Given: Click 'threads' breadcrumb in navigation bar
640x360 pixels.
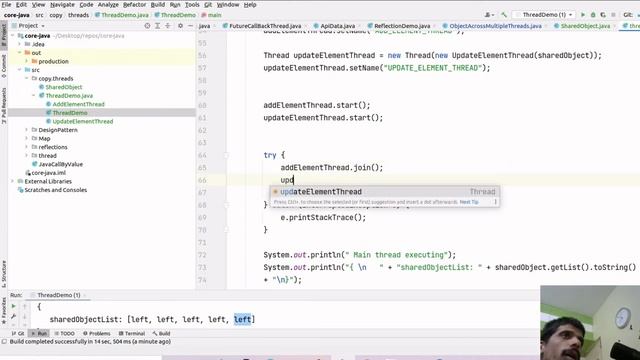Looking at the screenshot, I should tap(78, 15).
